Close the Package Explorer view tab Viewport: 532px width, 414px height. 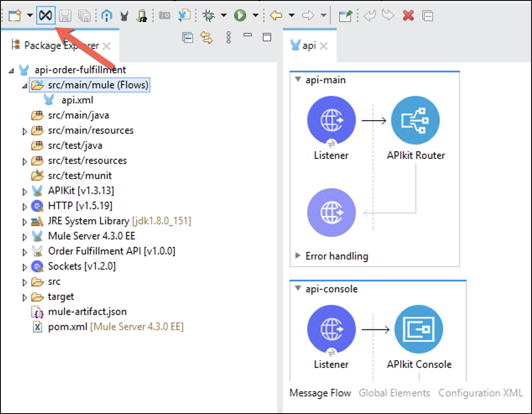click(x=107, y=46)
